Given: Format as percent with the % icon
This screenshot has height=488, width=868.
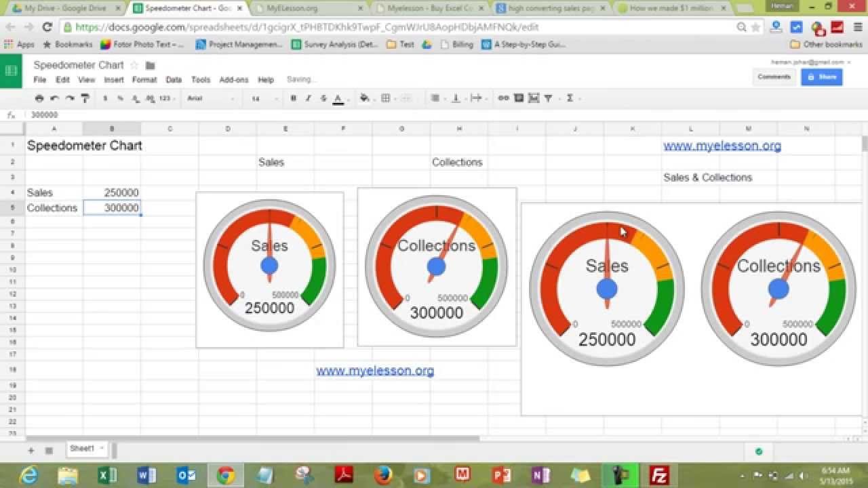Looking at the screenshot, I should (x=120, y=98).
